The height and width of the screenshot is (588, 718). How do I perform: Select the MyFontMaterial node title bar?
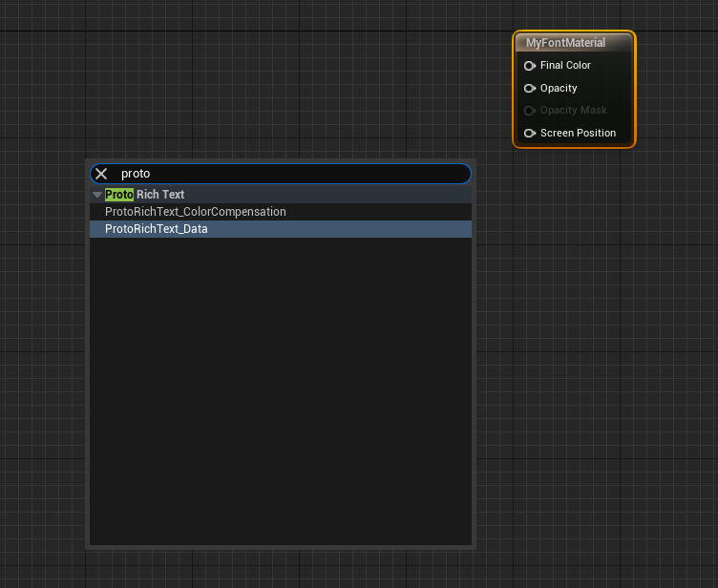[x=574, y=43]
